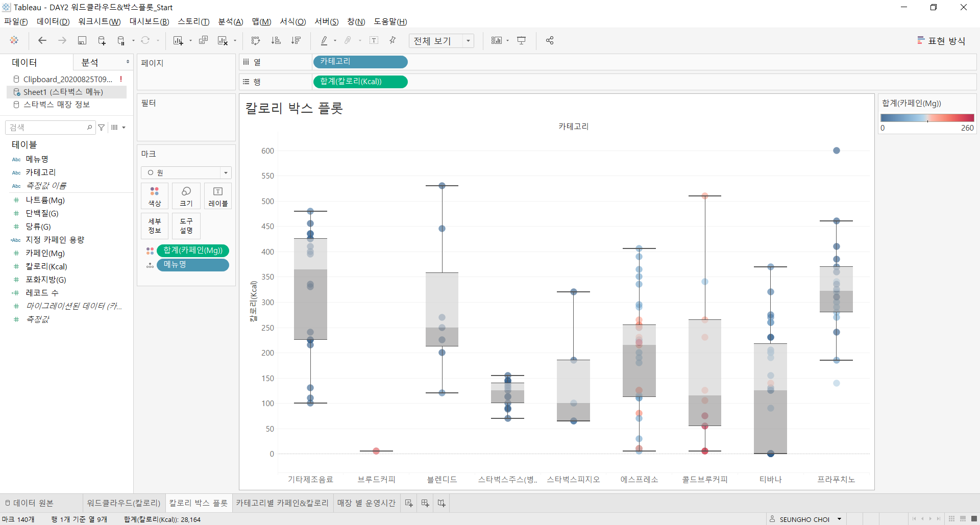Screen dimensions: 980x525
Task: Switch to the 매장 별 운영시간 sheet tab
Action: pos(366,503)
